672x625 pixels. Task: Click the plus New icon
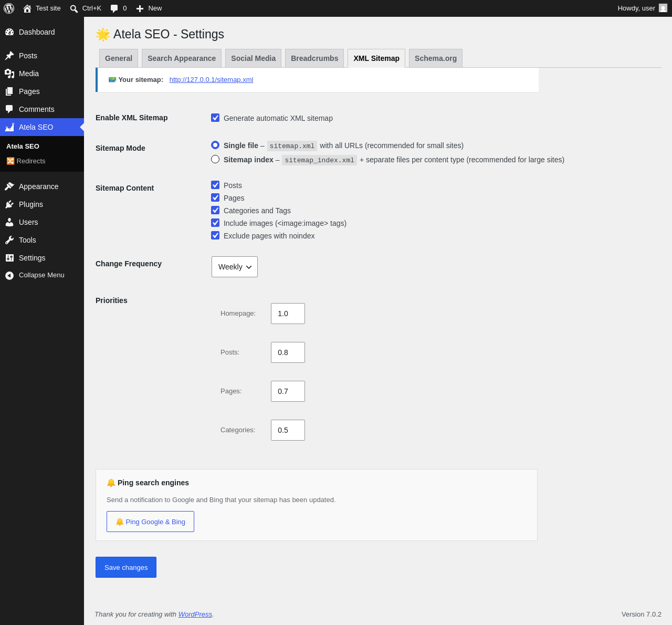click(140, 8)
